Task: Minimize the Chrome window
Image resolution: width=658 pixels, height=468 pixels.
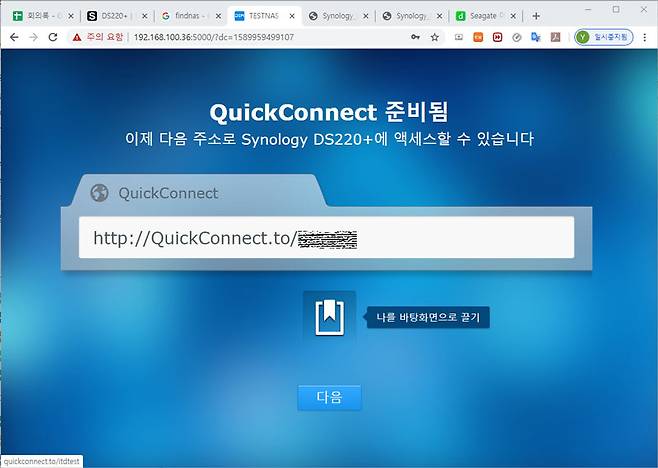Action: coord(588,9)
